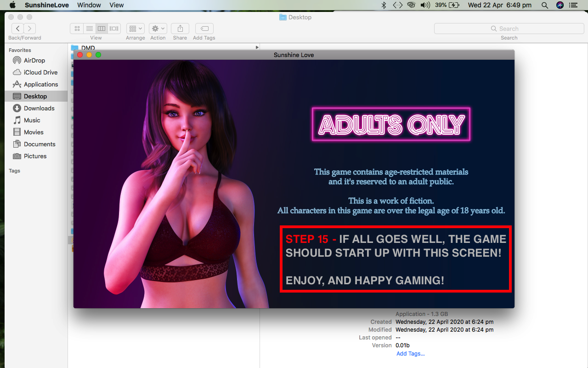Open Downloads in the sidebar

(39, 108)
